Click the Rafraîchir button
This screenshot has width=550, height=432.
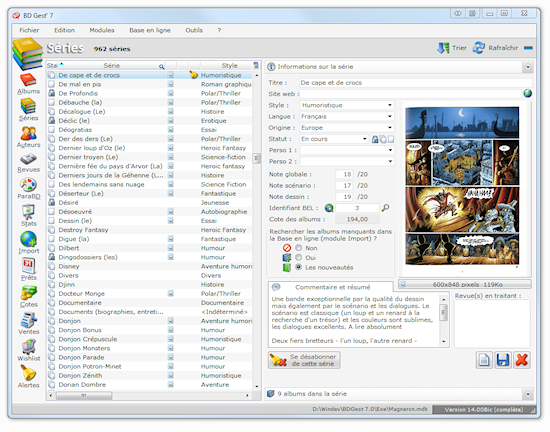point(496,48)
